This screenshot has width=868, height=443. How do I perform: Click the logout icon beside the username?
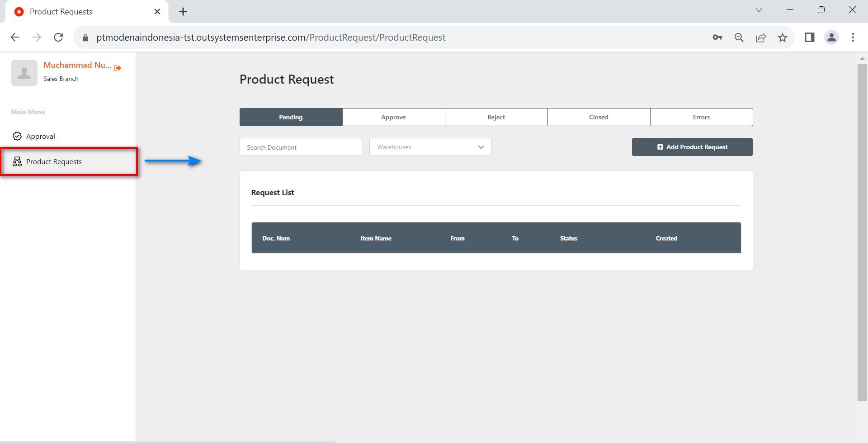[x=118, y=68]
